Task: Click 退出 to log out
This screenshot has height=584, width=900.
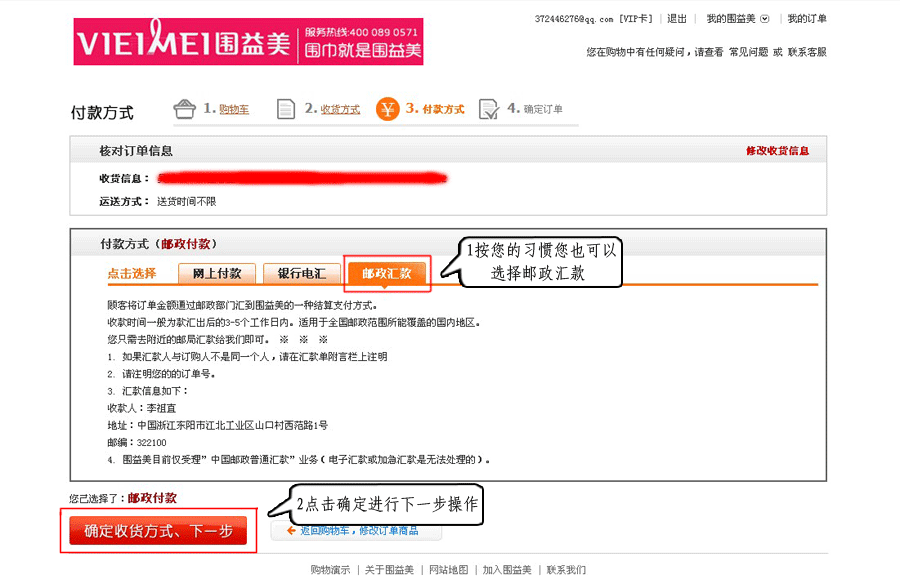Action: [x=677, y=19]
